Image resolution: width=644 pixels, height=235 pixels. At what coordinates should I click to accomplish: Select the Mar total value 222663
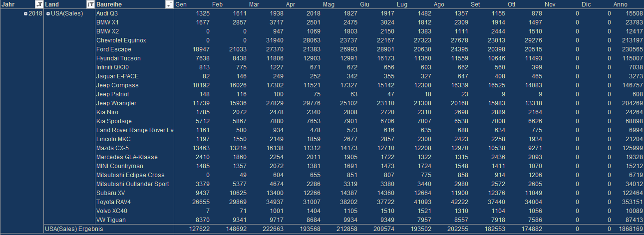(273, 229)
